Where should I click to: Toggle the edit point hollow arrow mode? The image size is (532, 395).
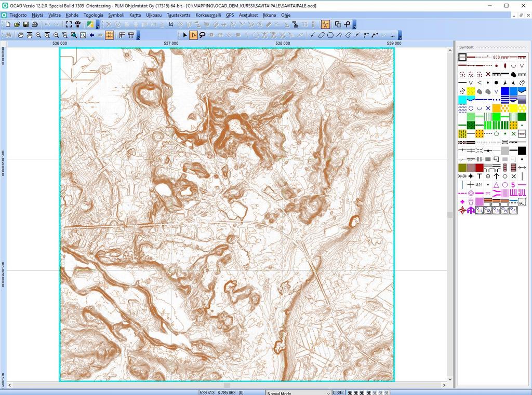(194, 35)
